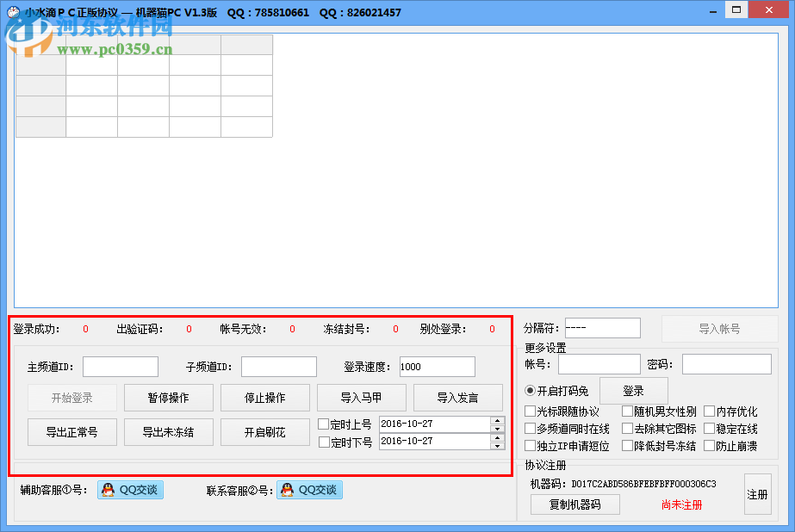Check the 随机男女性别 option

point(625,411)
